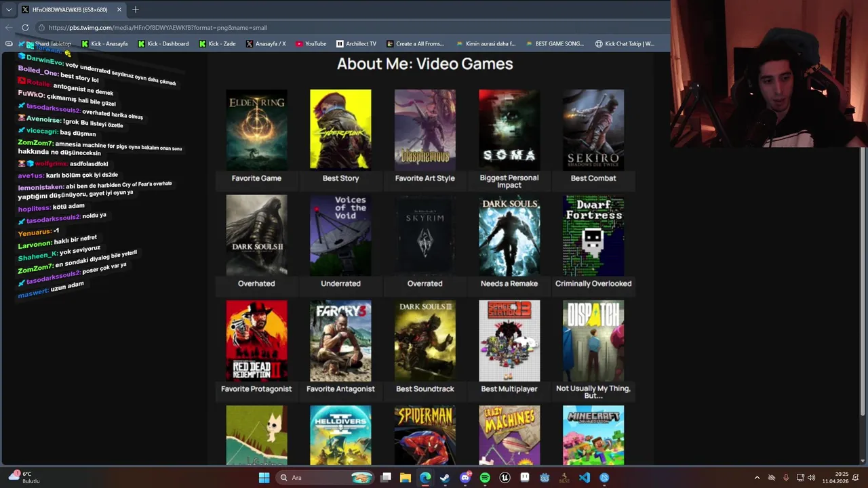Screen dimensions: 868x488
Task: Close the HFnOf8DWYAEWKfB tab
Action: [119, 9]
